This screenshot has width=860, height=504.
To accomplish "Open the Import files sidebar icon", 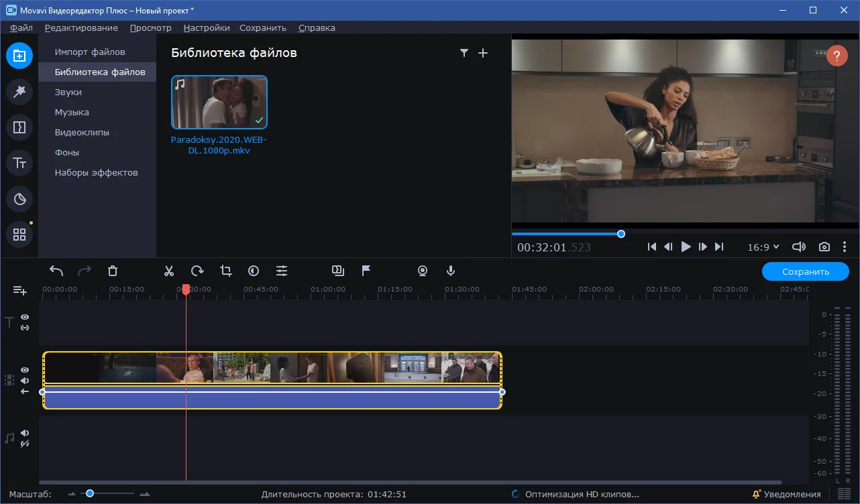I will (19, 56).
